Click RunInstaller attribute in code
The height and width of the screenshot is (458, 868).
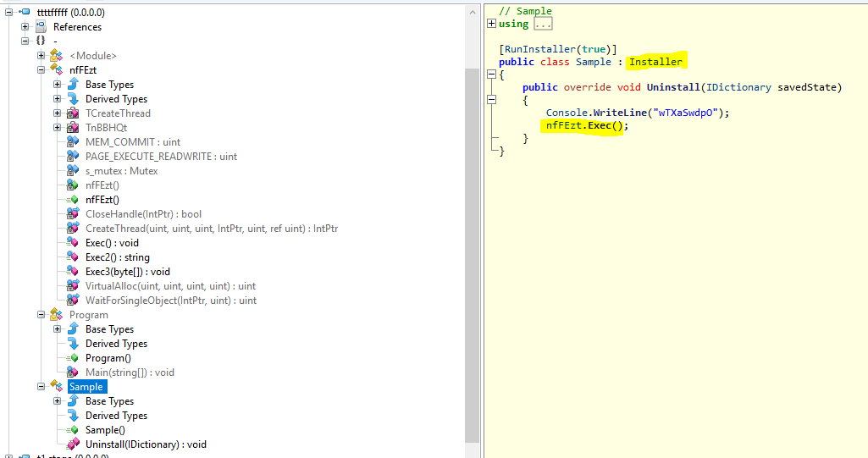(539, 48)
